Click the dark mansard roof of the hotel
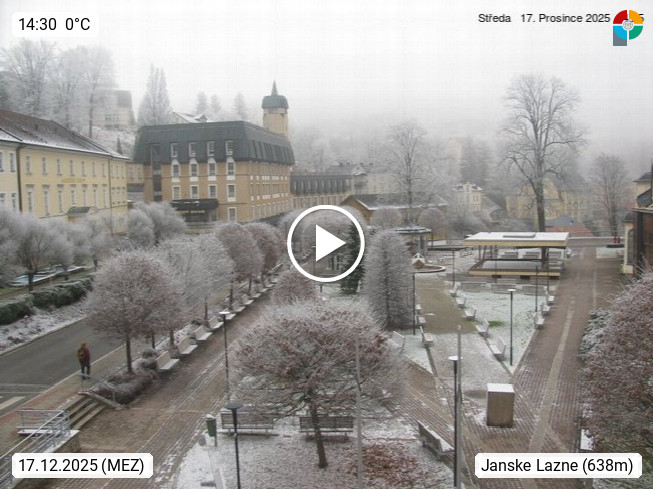The width and height of the screenshot is (653, 489). pyautogui.click(x=214, y=142)
